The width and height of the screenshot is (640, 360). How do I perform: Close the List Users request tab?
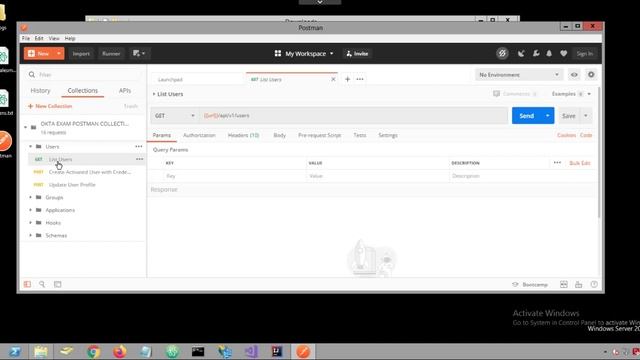point(333,79)
